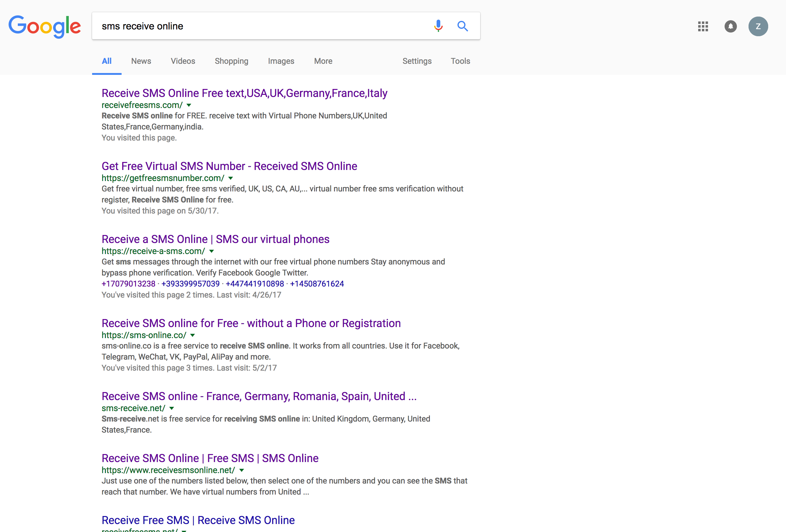The height and width of the screenshot is (532, 786).
Task: Open arrow menu next to sms-receive.net
Action: [x=172, y=408]
